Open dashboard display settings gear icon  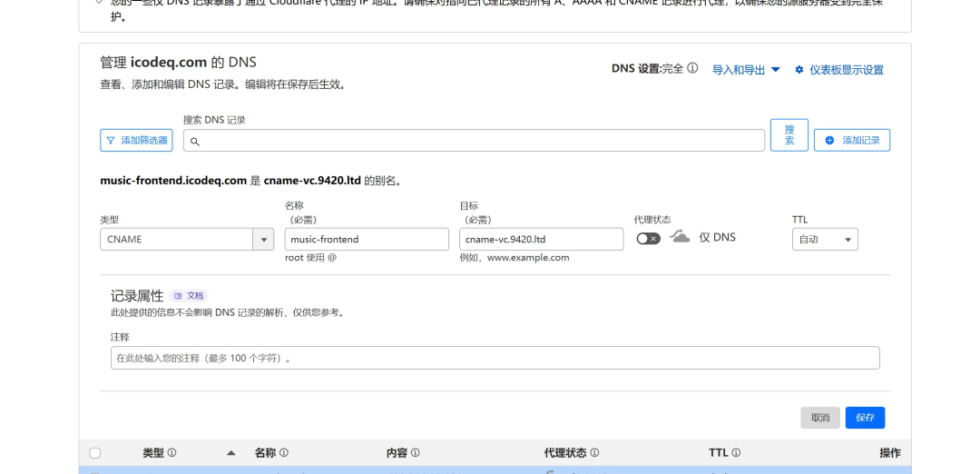[x=799, y=69]
